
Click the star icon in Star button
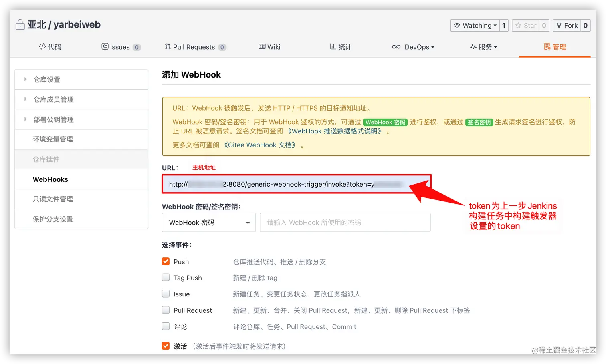click(x=518, y=25)
